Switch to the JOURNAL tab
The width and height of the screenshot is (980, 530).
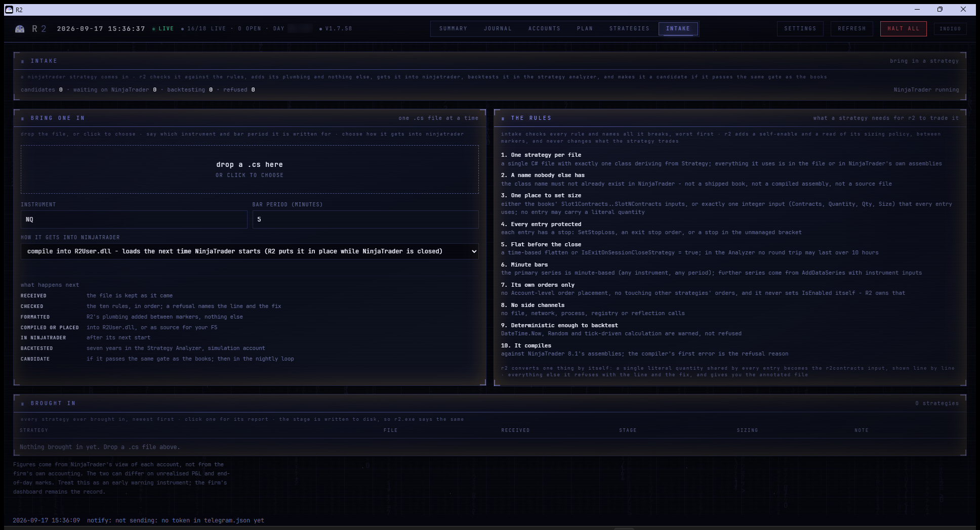pos(498,29)
